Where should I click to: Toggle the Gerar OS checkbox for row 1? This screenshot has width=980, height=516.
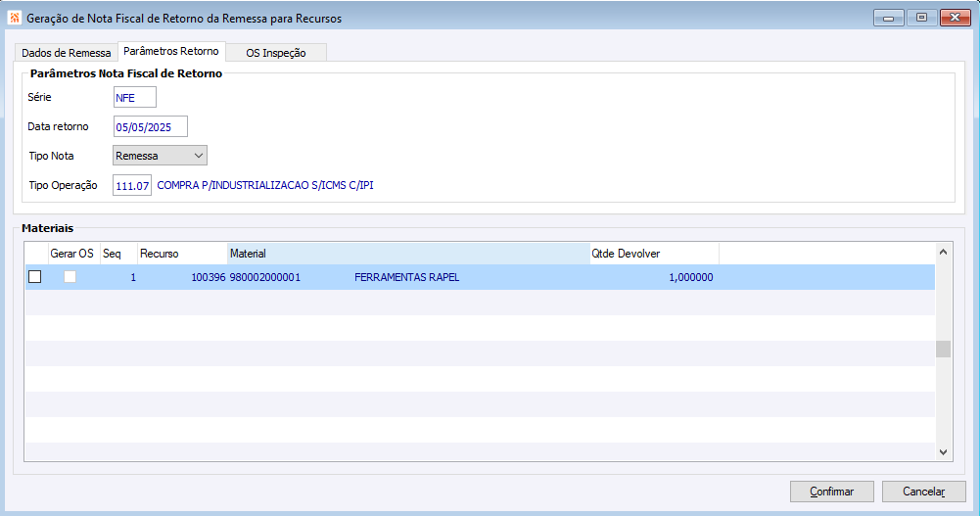coord(70,277)
